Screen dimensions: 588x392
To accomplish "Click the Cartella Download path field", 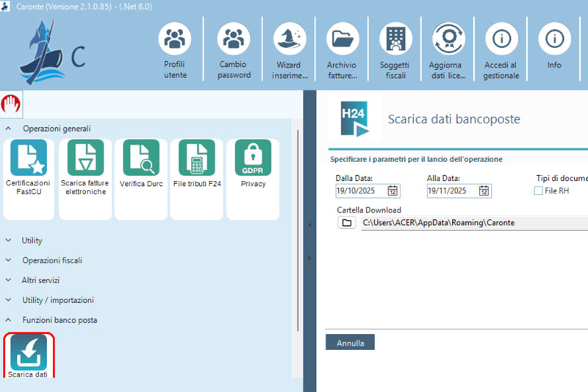I will [470, 223].
